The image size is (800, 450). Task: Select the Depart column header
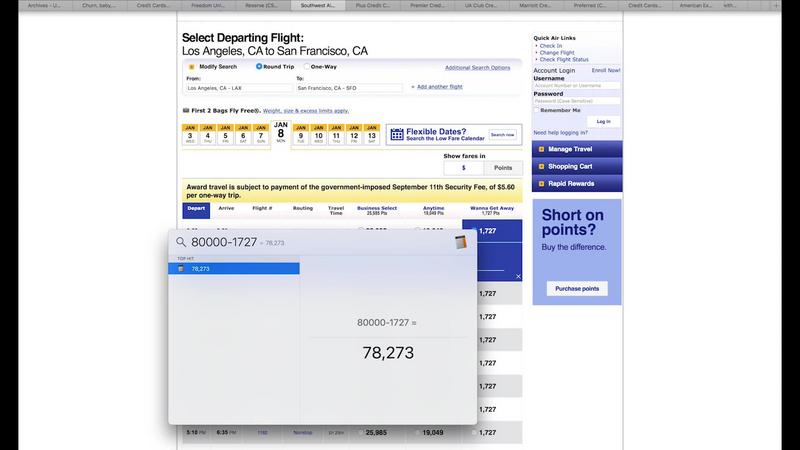[x=196, y=210]
